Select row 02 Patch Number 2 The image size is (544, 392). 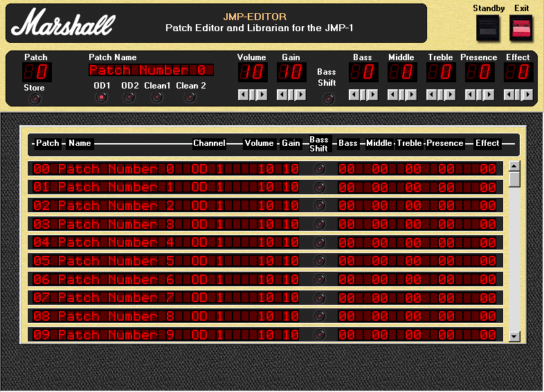[x=265, y=205]
